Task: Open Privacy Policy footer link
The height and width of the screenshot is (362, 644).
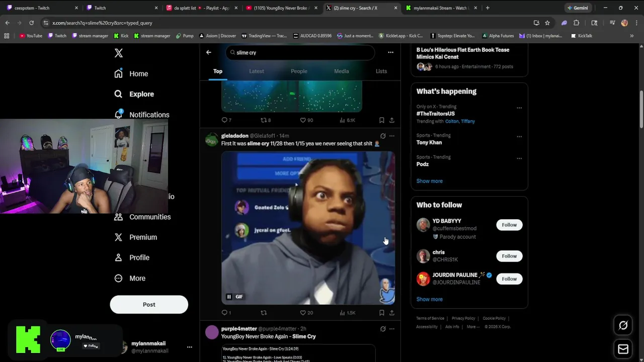Action: (x=463, y=318)
